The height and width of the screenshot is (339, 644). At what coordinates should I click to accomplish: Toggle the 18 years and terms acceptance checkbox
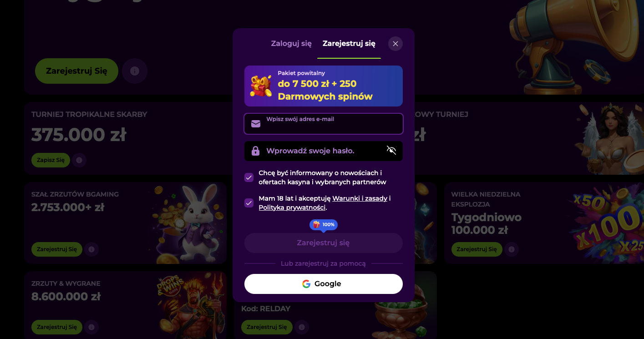pos(249,203)
